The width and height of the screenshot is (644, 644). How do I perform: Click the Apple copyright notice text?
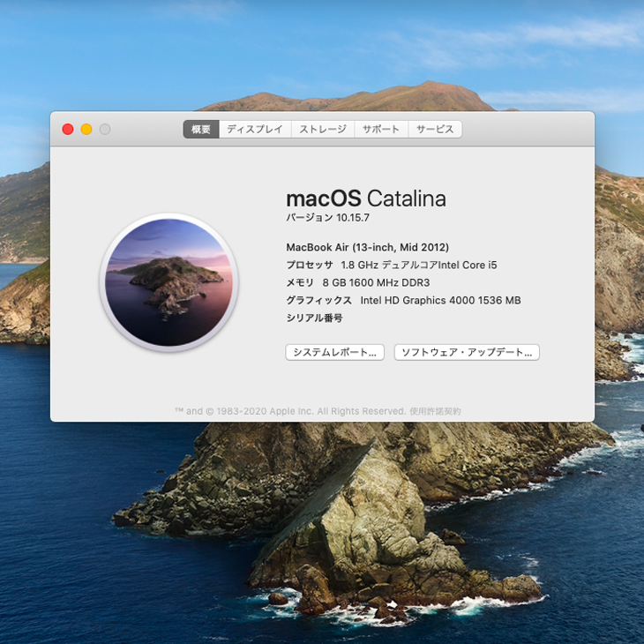[x=290, y=411]
